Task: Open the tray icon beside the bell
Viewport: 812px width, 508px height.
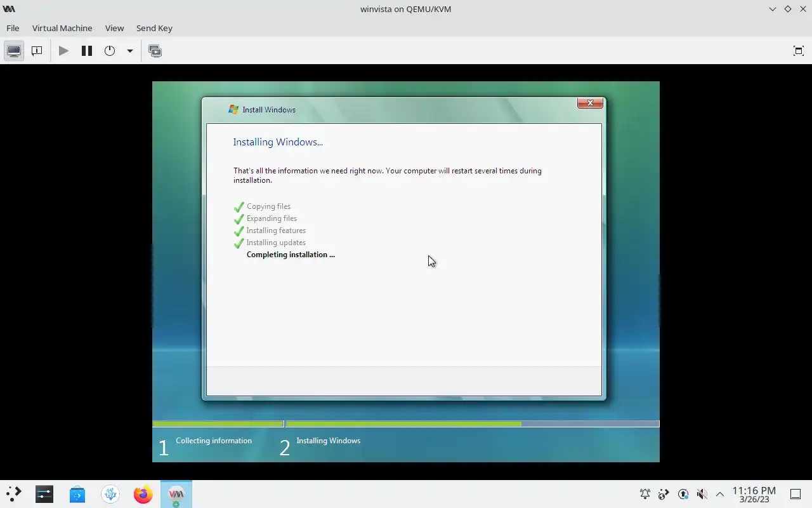Action: 664,494
